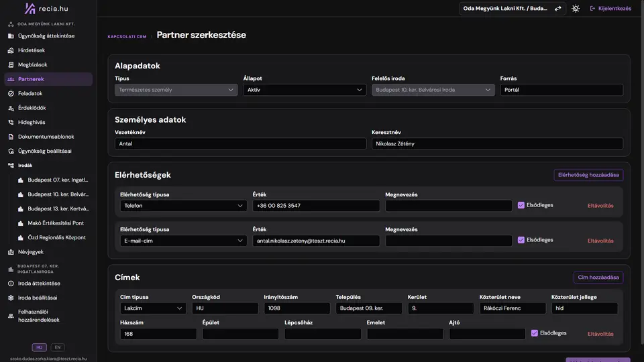Switch language to EN
Viewport: 644px width, 362px height.
click(x=58, y=347)
